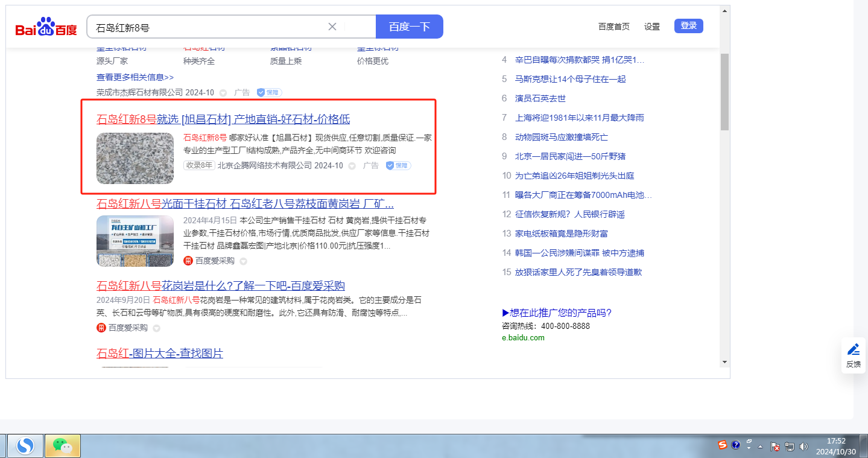
Task: Expand dropdown arrow next to 北京企腾网络技术有限公司
Action: [352, 166]
